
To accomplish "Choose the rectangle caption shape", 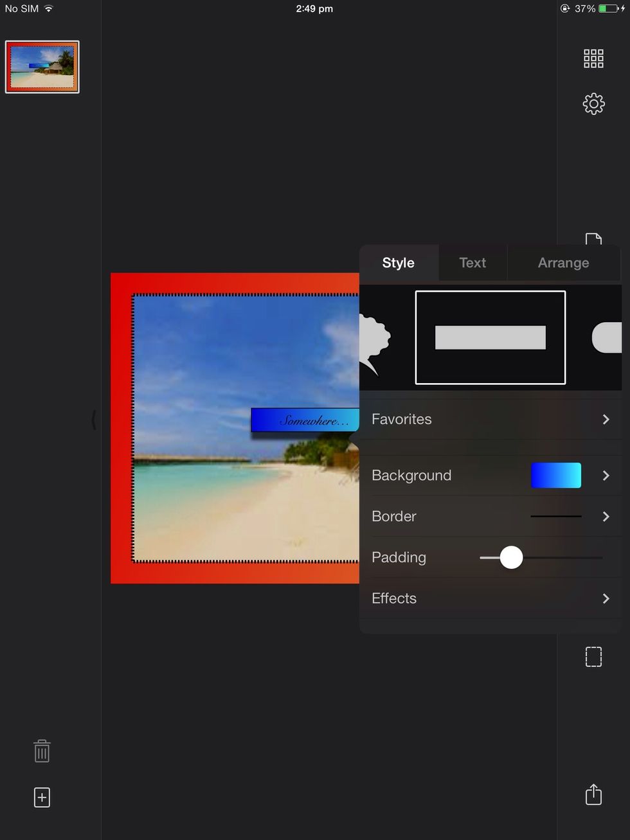I will 491,337.
